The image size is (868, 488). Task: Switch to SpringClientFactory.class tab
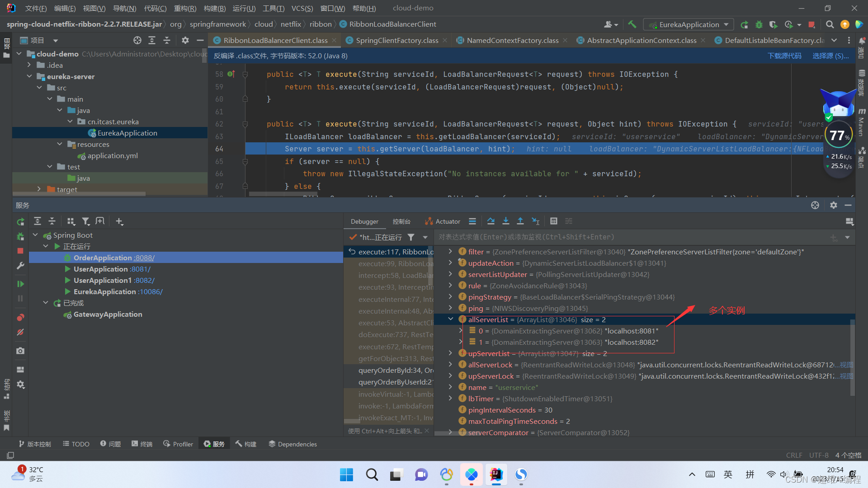pos(396,40)
